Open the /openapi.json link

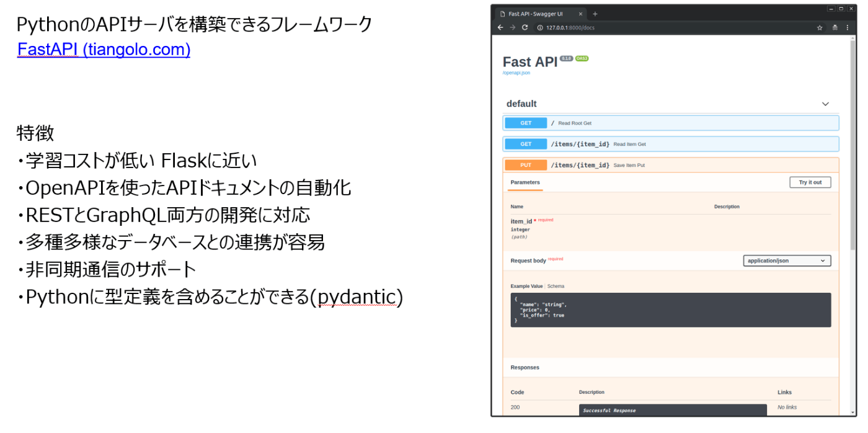coord(516,73)
